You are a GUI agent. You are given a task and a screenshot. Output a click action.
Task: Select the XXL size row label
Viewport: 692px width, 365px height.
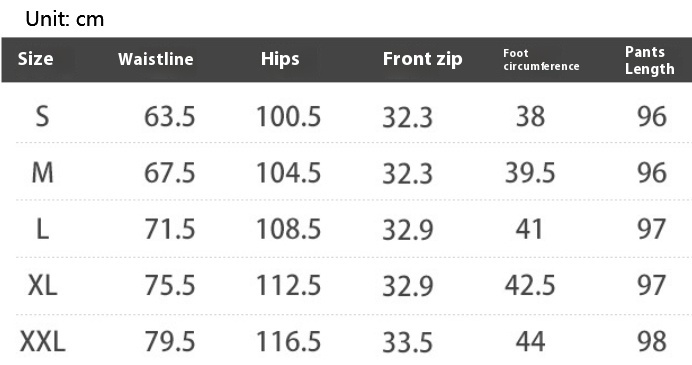point(43,342)
